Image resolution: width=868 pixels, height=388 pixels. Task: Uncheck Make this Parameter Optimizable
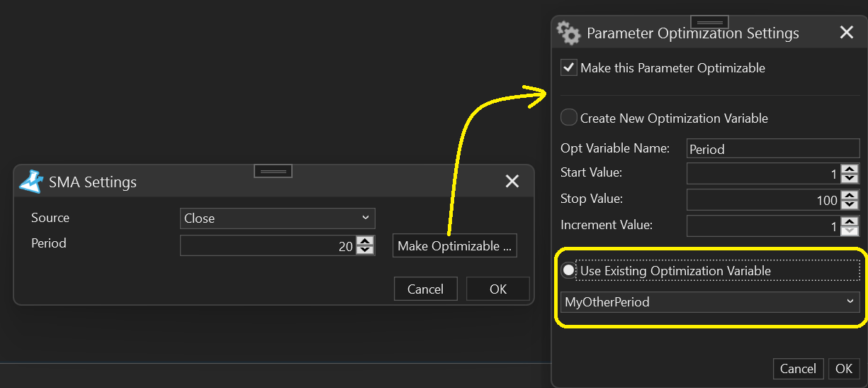(x=568, y=68)
